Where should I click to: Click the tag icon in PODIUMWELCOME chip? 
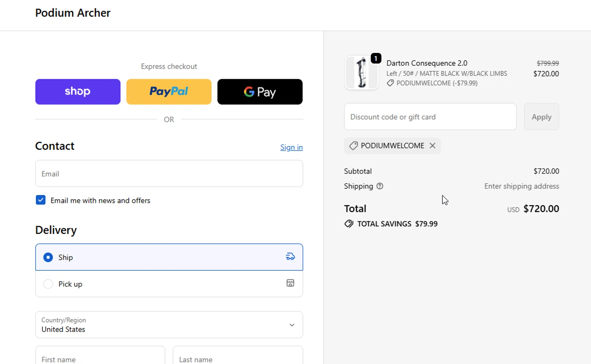point(353,146)
